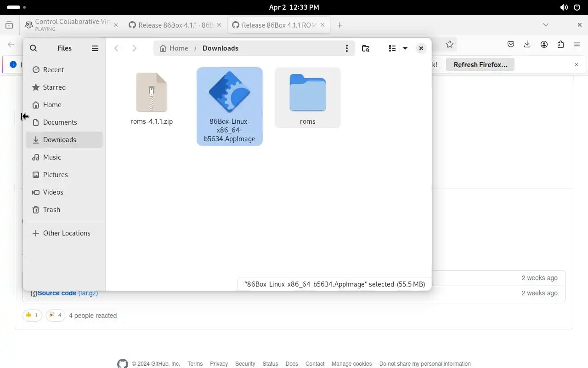Image resolution: width=588 pixels, height=368 pixels.
Task: Open GitHub Contact link
Action: [x=315, y=364]
